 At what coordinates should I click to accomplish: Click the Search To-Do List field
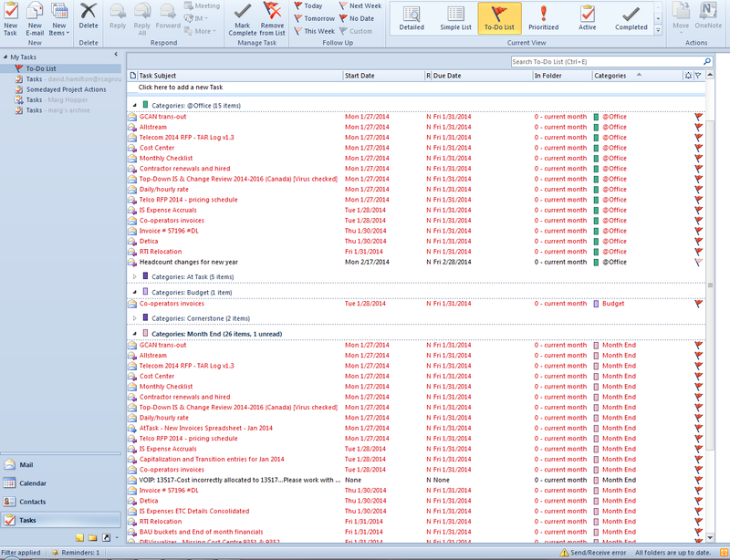pyautogui.click(x=607, y=61)
